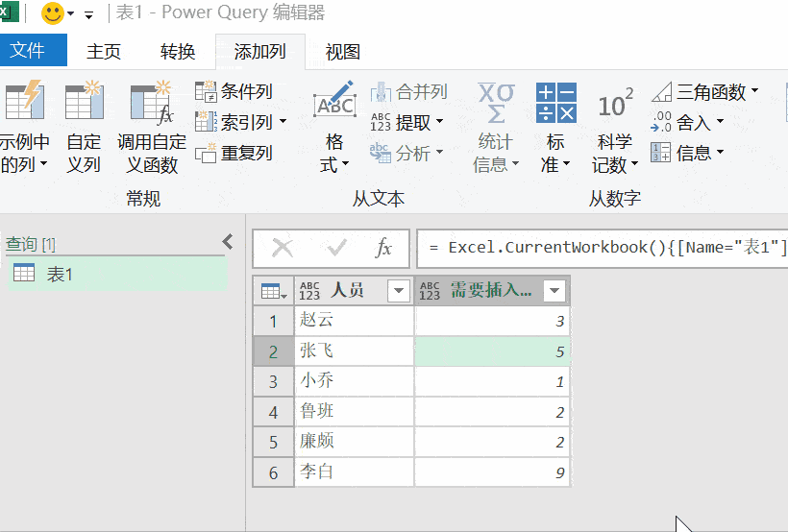Click the Excel app icon in title bar

coord(9,12)
